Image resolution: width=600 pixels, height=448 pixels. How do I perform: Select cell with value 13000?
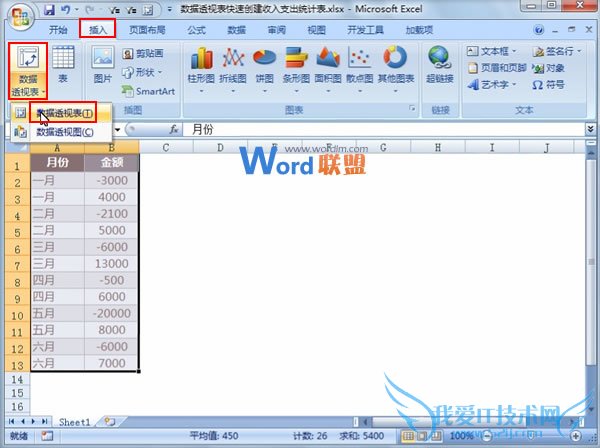click(111, 264)
